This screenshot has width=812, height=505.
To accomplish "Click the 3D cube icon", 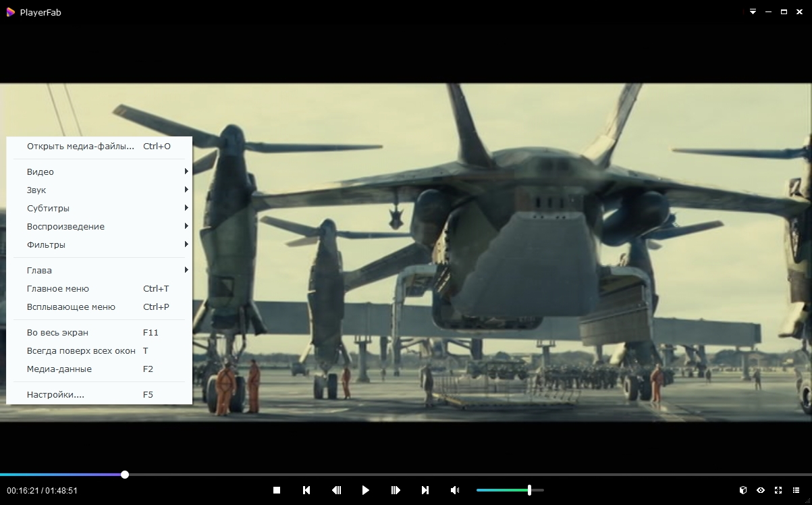I will point(743,490).
